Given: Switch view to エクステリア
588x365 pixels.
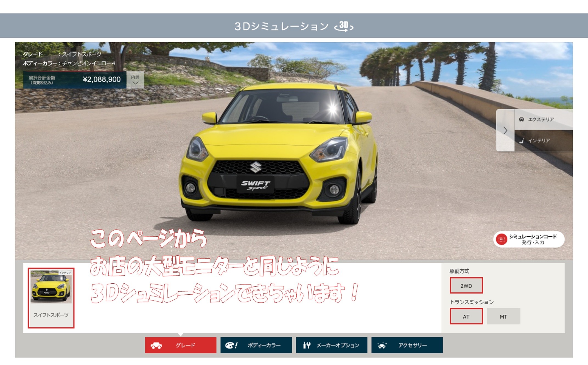Looking at the screenshot, I should 543,119.
